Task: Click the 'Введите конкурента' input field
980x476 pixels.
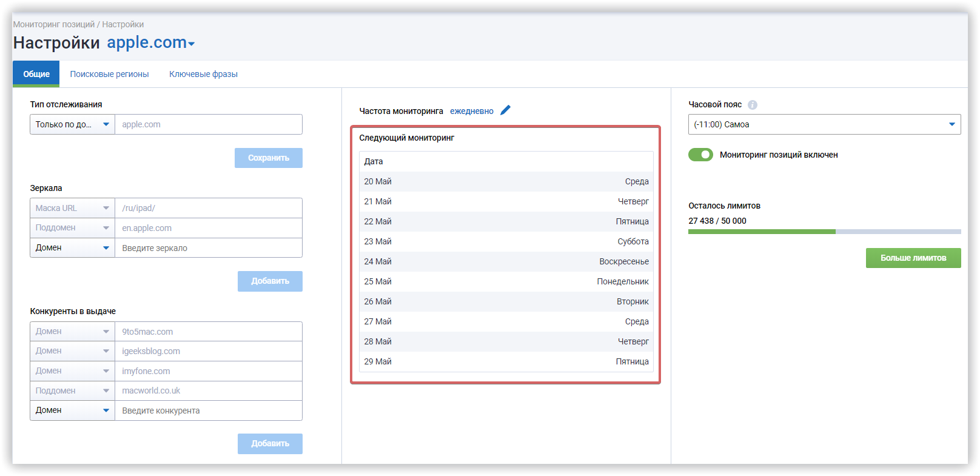Action: click(209, 411)
